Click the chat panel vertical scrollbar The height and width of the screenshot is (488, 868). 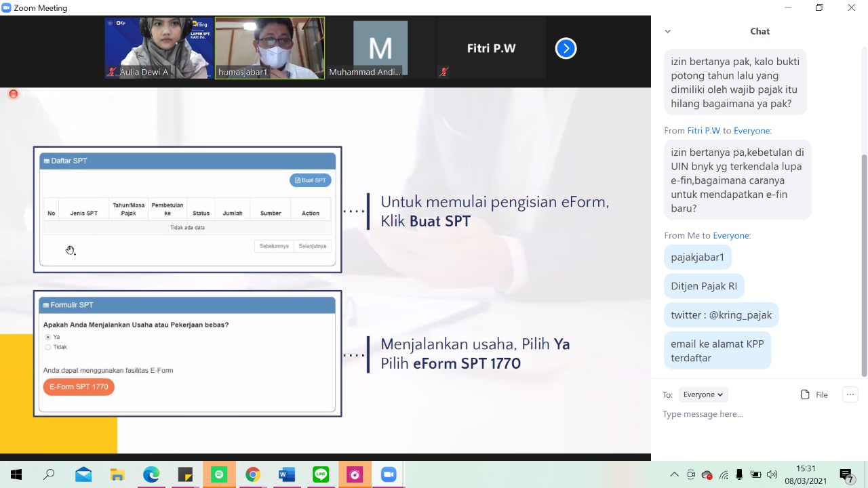point(864,264)
